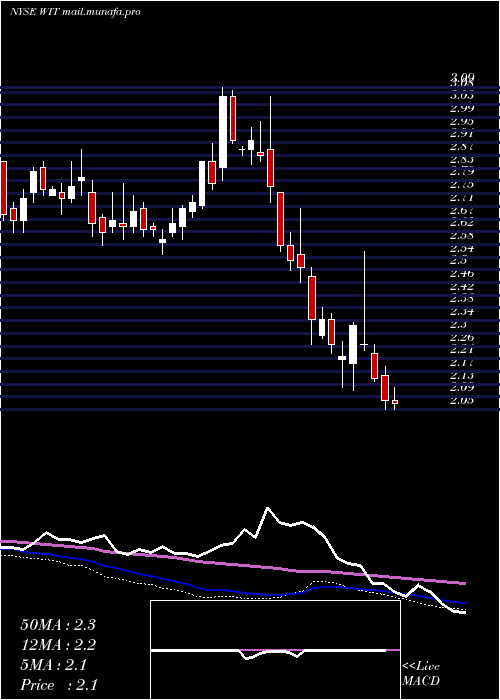Image resolution: width=500 pixels, height=700 pixels.
Task: Click the 2.05 price axis label
Action: 462,400
